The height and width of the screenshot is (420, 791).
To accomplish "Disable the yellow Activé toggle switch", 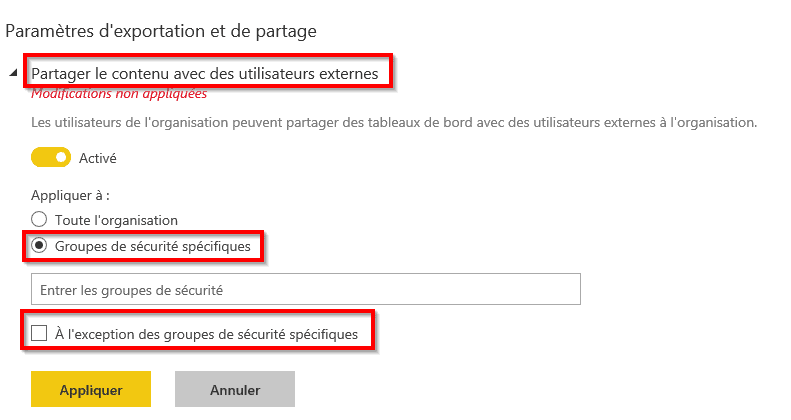I will point(51,157).
